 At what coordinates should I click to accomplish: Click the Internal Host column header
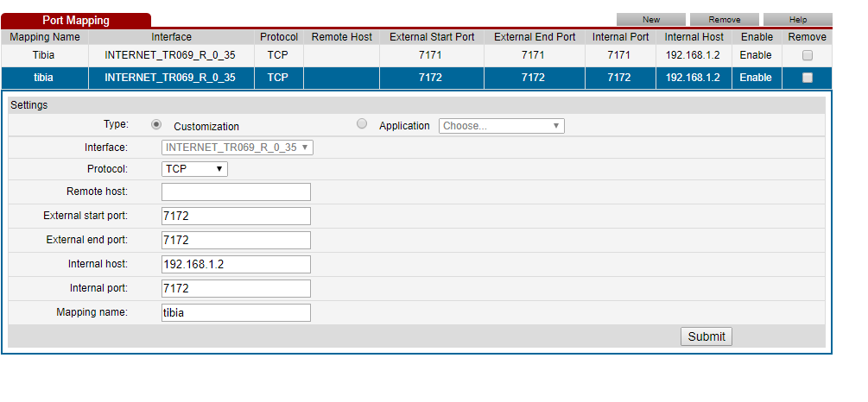pyautogui.click(x=694, y=37)
